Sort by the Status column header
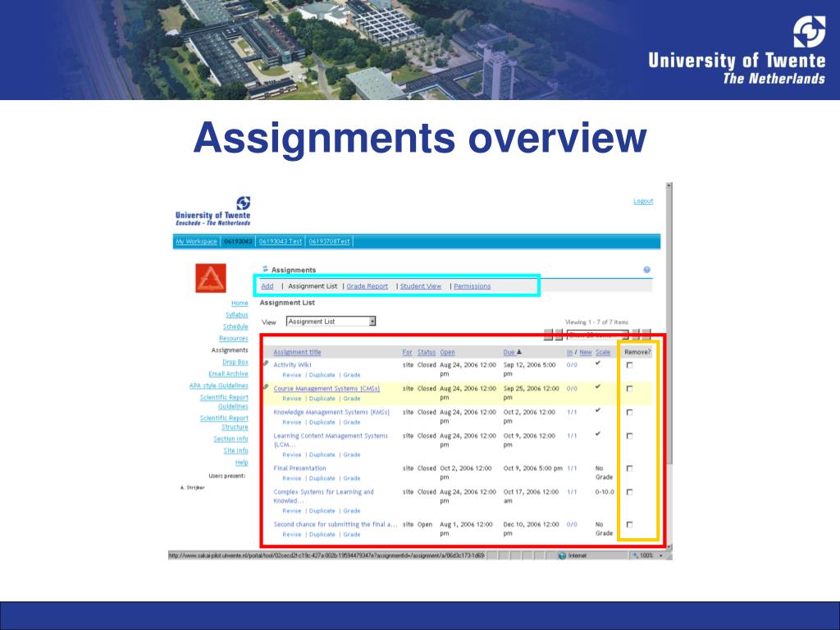 pos(427,352)
